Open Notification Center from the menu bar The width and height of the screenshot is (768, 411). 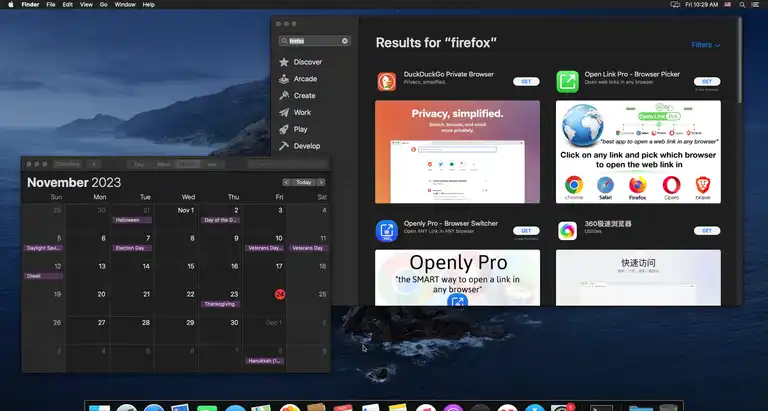point(755,4)
